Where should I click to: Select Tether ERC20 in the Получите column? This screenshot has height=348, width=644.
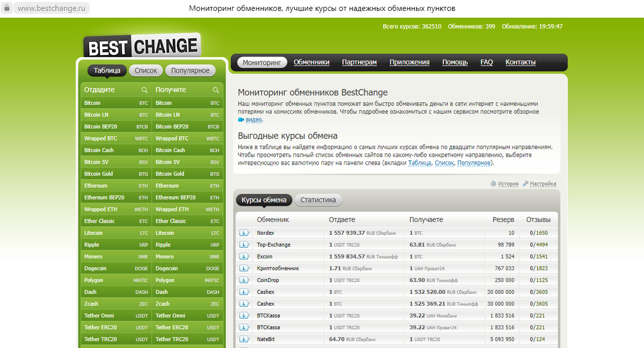[187, 327]
